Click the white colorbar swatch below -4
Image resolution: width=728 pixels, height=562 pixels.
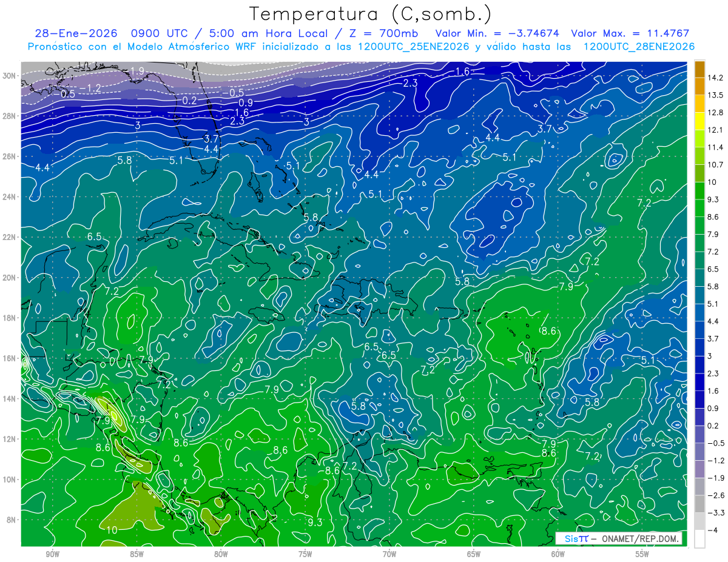click(x=699, y=538)
